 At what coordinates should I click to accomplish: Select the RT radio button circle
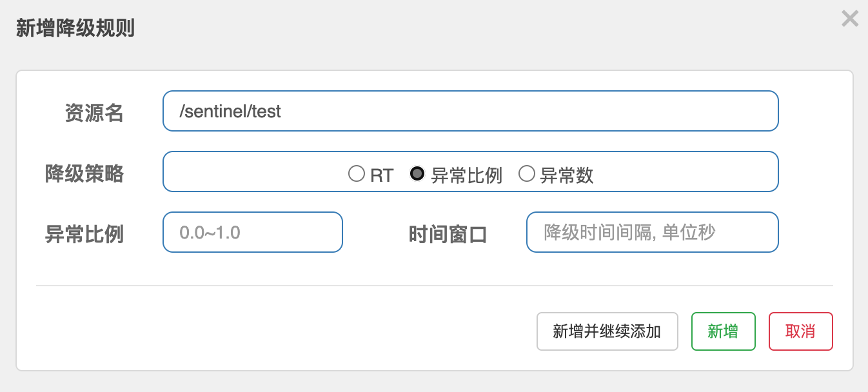357,173
